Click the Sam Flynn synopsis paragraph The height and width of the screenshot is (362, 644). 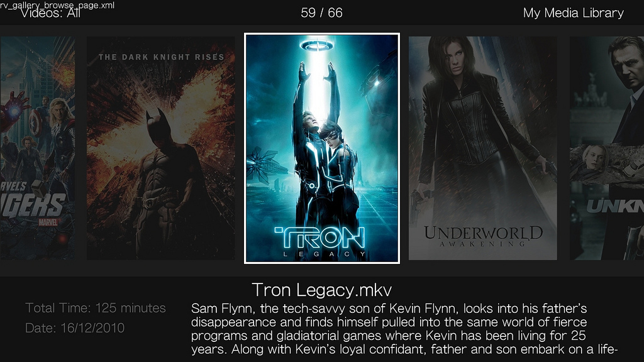(x=404, y=329)
